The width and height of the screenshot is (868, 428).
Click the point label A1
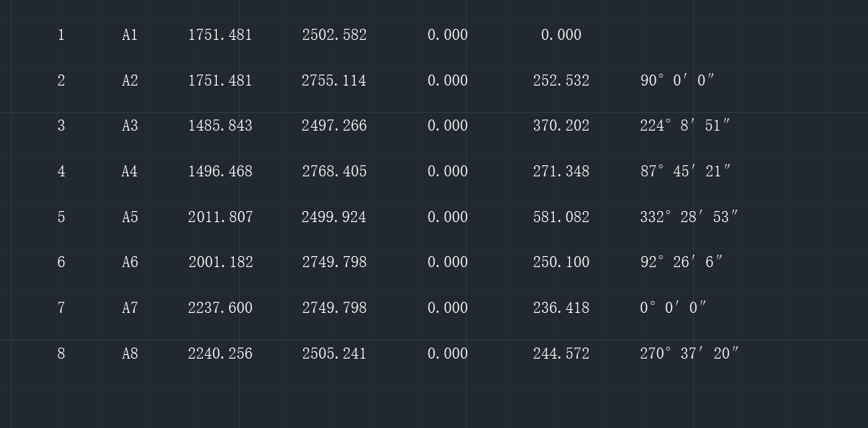click(x=130, y=35)
